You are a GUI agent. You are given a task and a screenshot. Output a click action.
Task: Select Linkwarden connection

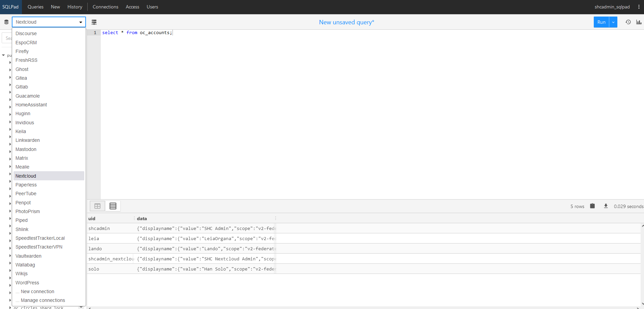pos(49,140)
